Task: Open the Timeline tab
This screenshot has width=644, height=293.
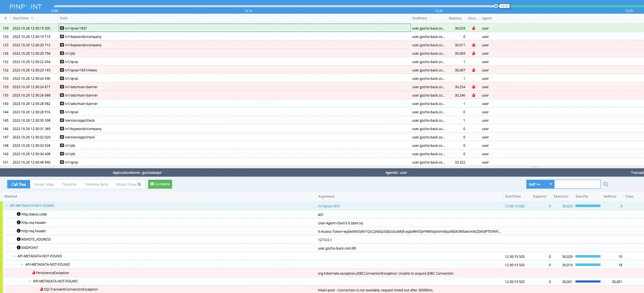Action: click(x=69, y=184)
